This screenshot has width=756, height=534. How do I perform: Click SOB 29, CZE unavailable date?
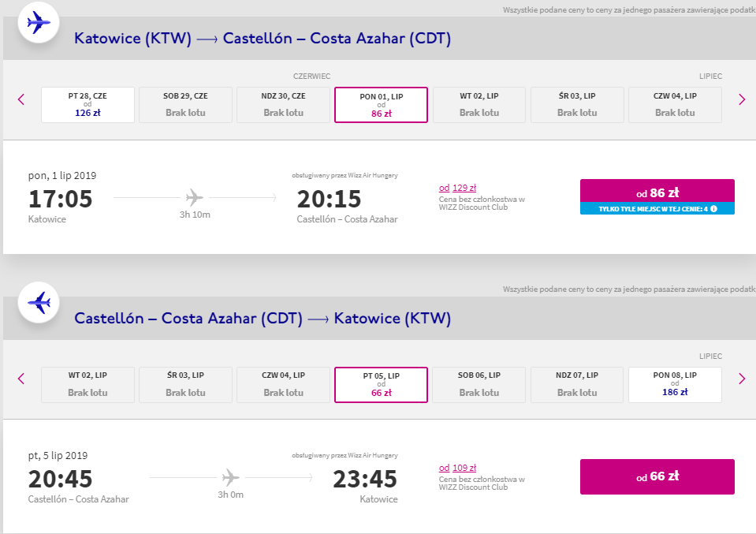pyautogui.click(x=185, y=105)
